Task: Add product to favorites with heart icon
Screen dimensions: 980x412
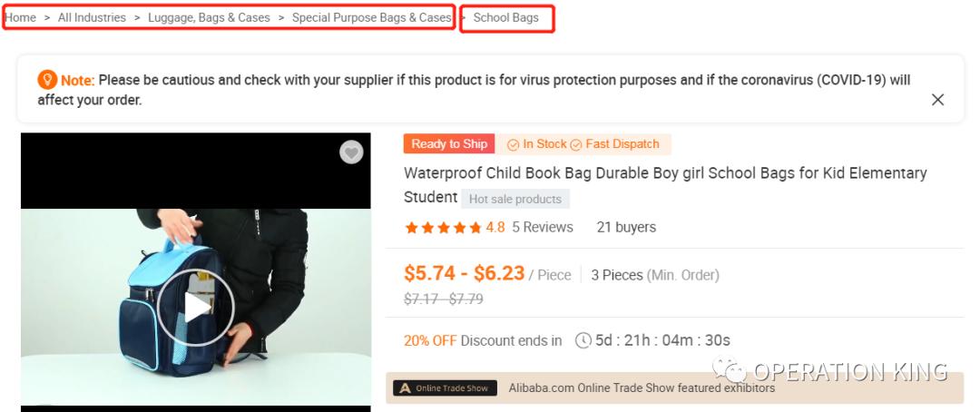Action: coord(351,152)
